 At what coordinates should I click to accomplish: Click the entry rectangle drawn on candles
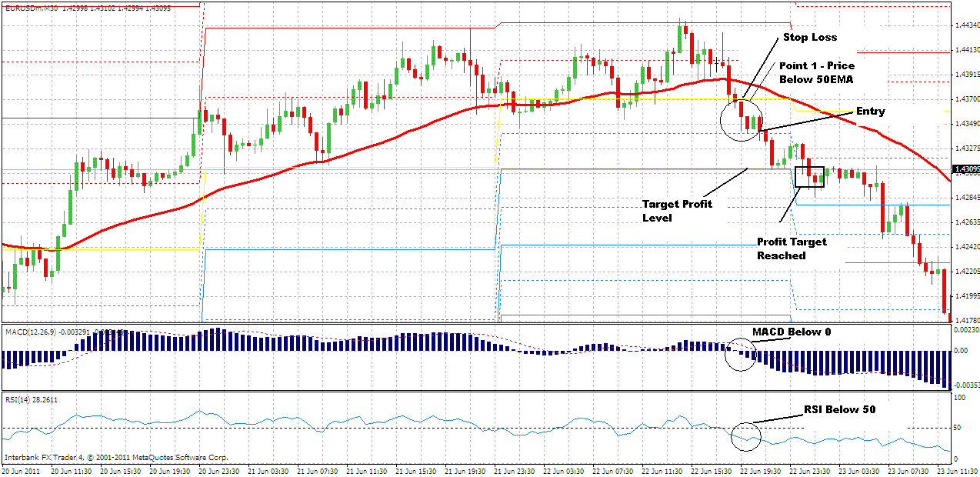pyautogui.click(x=809, y=177)
